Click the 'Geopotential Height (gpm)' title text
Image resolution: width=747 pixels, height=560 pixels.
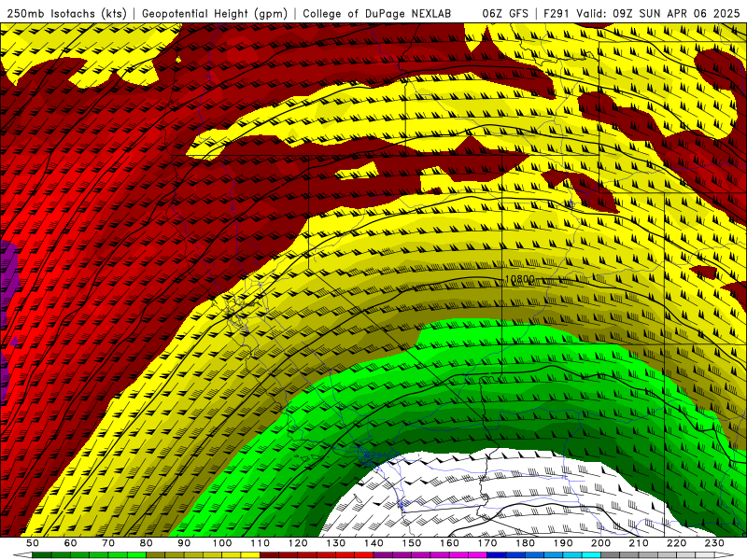(215, 13)
